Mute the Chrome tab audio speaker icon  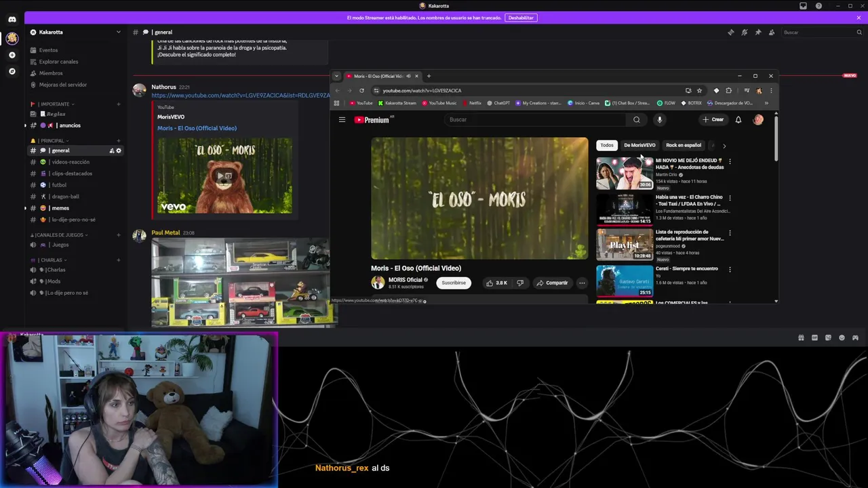[408, 76]
